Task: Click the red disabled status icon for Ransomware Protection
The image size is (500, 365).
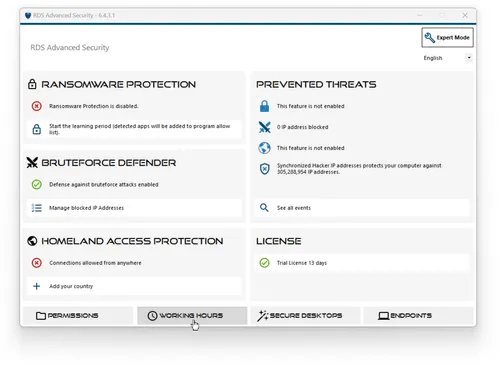Action: [37, 106]
